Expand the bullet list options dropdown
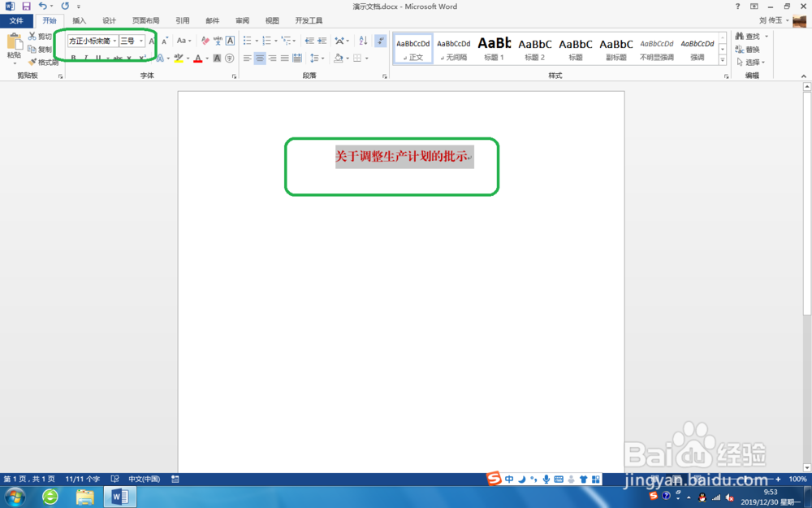This screenshot has height=508, width=812. [257, 41]
